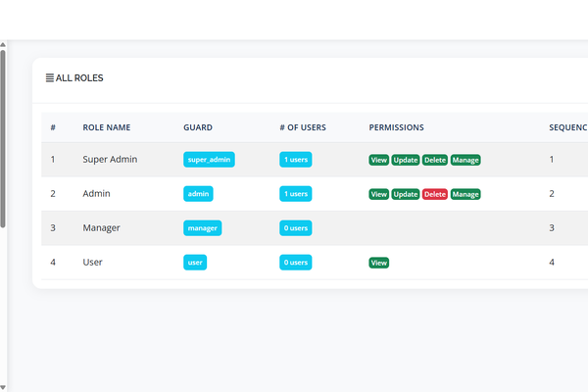Viewport: 588px width, 392px height.
Task: Open the Manager role name
Action: point(101,228)
